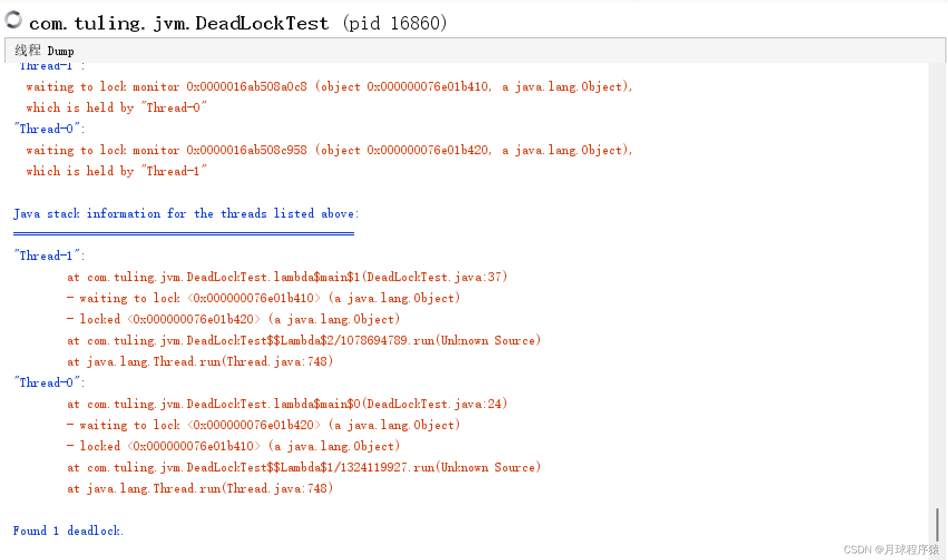Click line which is held by "Thread-1"
Image resolution: width=948 pixels, height=560 pixels.
point(116,171)
